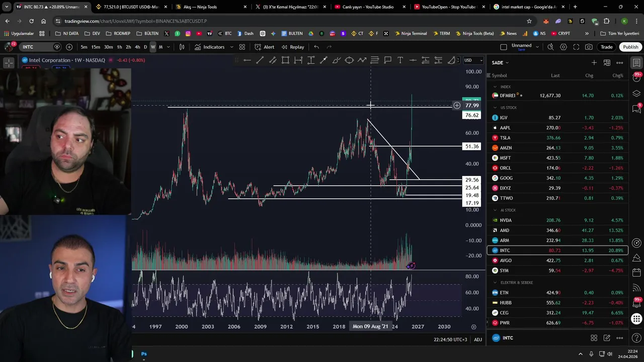Open the object tree layers icon
The width and height of the screenshot is (644, 362).
click(x=636, y=94)
